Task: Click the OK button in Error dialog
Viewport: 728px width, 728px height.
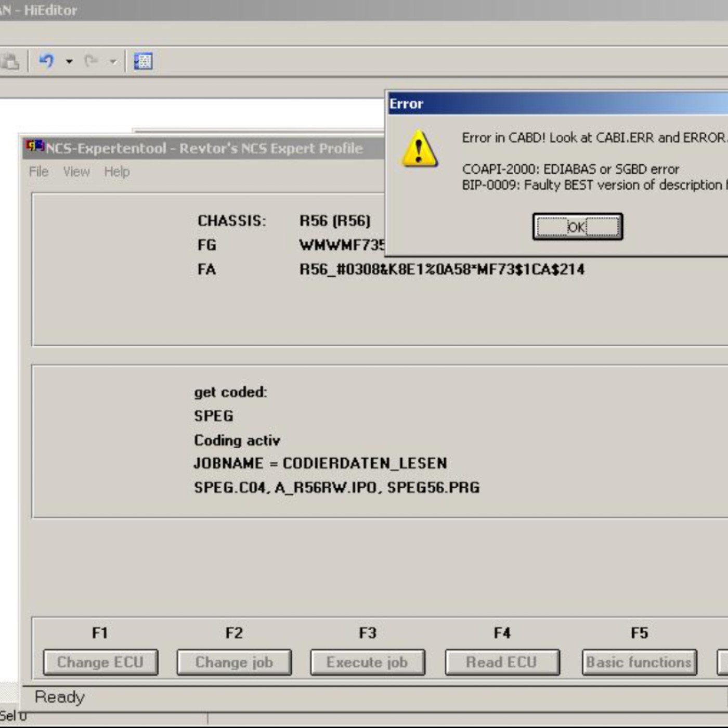Action: coord(577,227)
